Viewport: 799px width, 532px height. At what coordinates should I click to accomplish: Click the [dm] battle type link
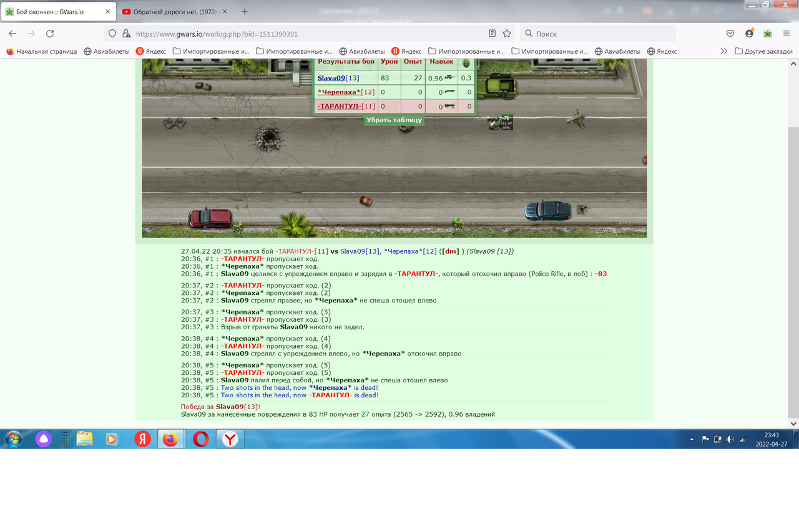(451, 251)
